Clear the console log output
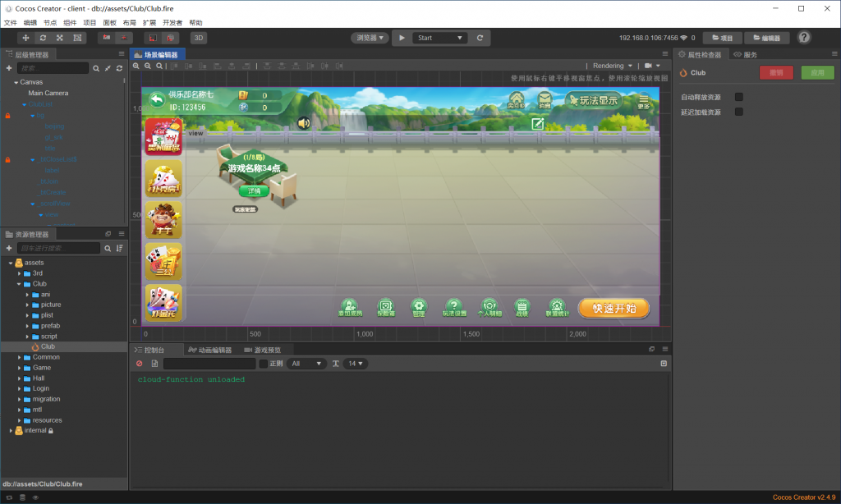This screenshot has height=504, width=841. tap(139, 364)
